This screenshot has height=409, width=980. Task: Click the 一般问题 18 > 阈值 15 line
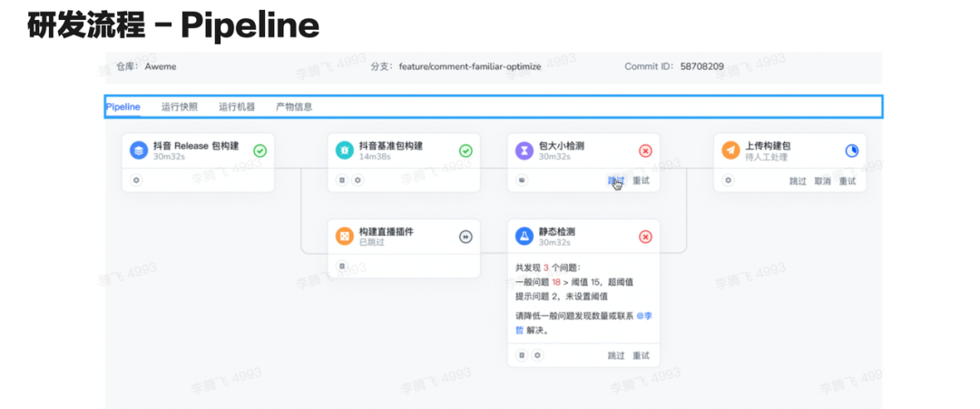(574, 282)
